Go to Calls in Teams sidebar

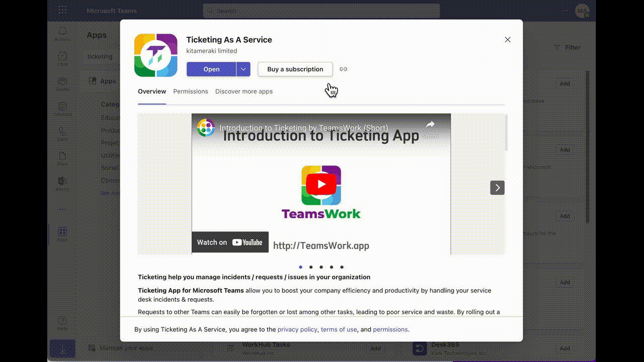(62, 134)
